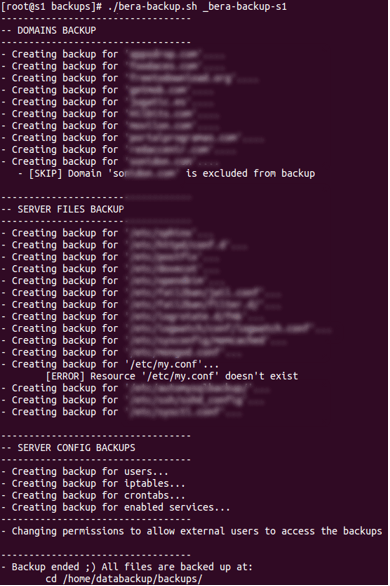The image size is (390, 586).
Task: Click the first blurred server file line
Action: pyautogui.click(x=107, y=233)
